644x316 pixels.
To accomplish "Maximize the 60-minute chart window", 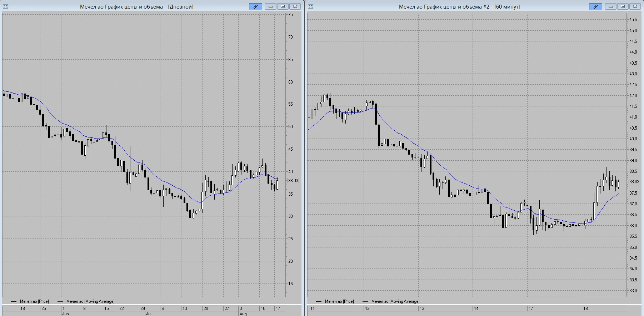I will tap(623, 6).
